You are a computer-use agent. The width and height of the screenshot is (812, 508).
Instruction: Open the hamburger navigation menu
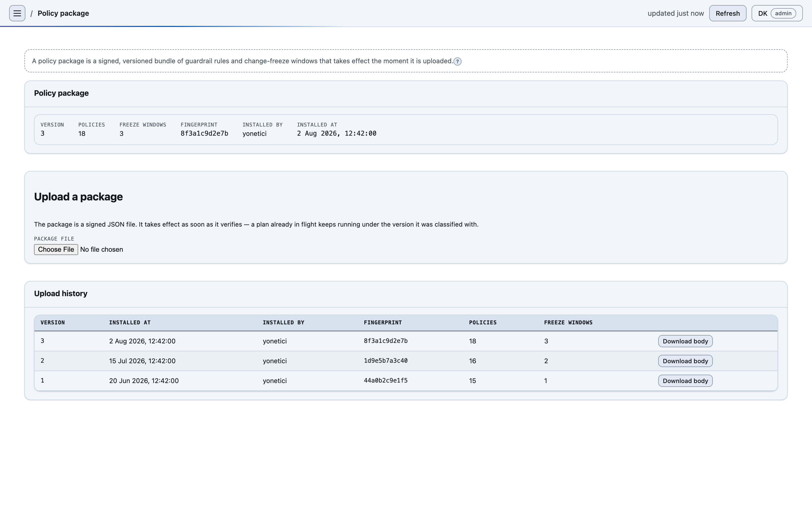tap(17, 13)
